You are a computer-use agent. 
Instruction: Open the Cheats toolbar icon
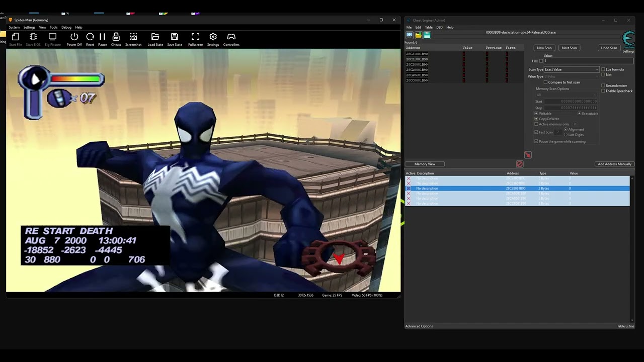[116, 37]
